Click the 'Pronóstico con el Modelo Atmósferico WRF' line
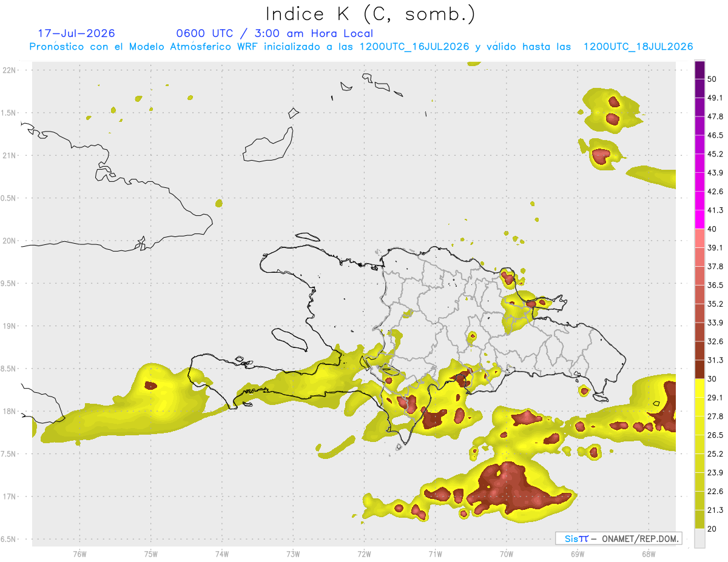The image size is (728, 562). [361, 47]
